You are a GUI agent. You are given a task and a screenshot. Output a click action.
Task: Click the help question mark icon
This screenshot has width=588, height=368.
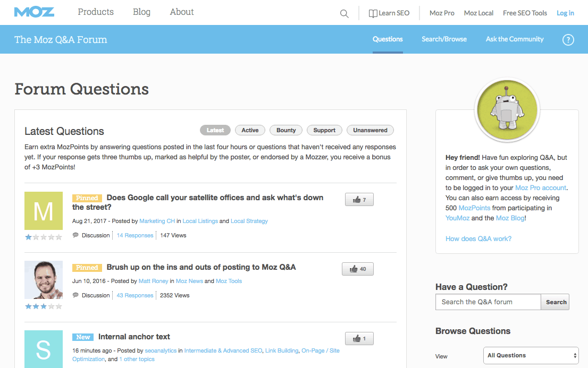coord(568,40)
